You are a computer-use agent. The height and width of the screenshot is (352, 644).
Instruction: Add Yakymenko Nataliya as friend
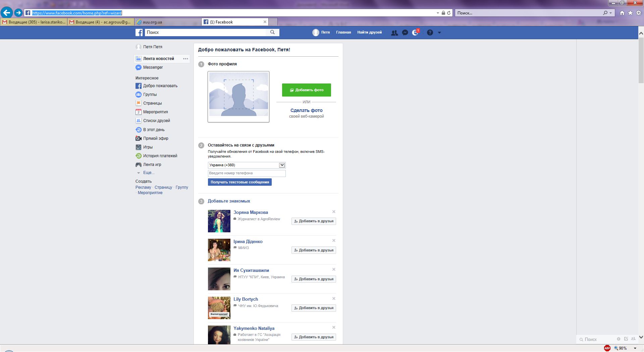tap(314, 337)
